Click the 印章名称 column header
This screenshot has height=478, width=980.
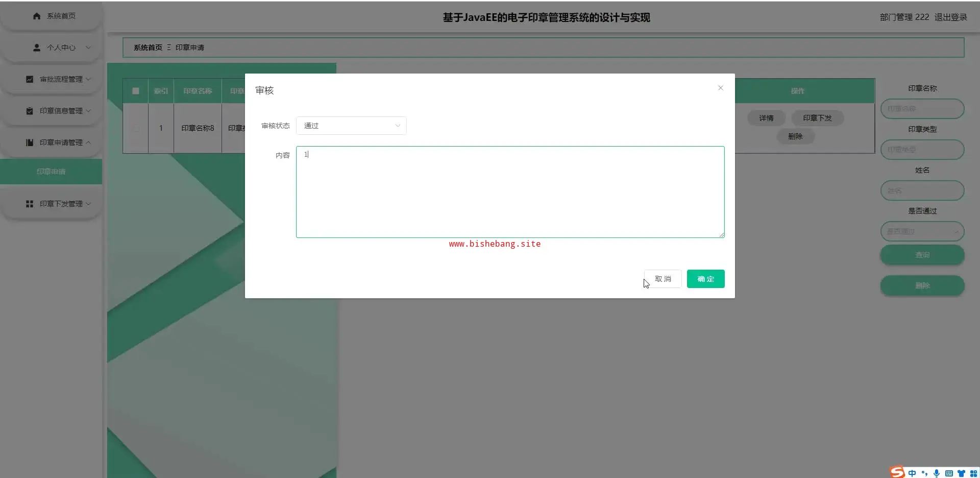click(198, 91)
